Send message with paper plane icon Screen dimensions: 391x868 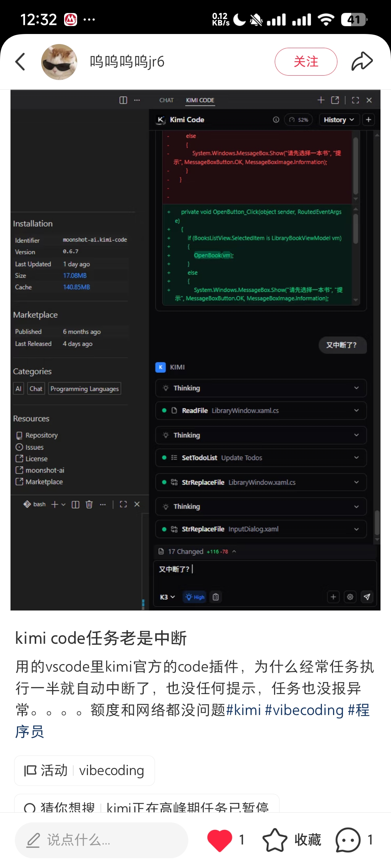point(367,597)
